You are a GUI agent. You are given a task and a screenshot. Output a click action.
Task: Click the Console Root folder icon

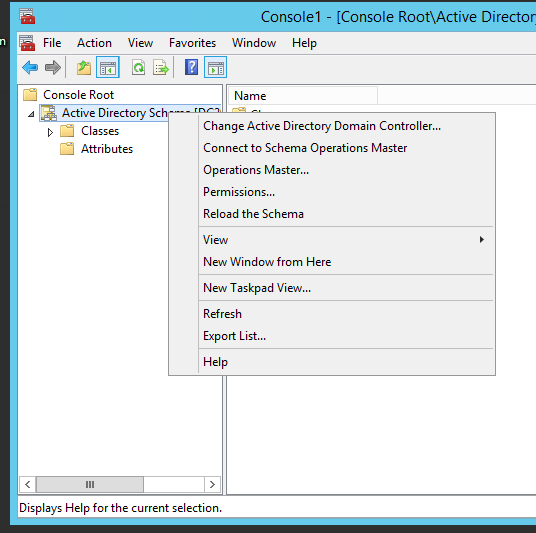point(30,95)
